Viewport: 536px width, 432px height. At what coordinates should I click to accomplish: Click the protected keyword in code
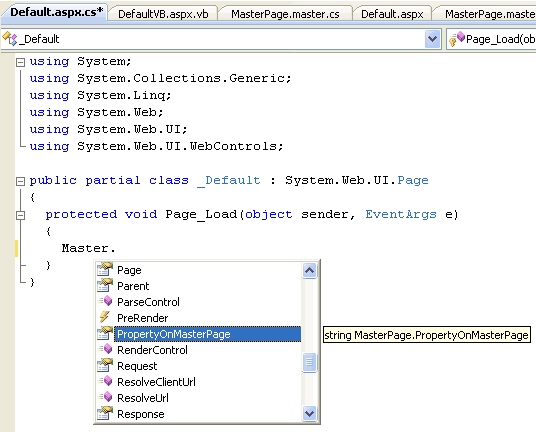[81, 215]
